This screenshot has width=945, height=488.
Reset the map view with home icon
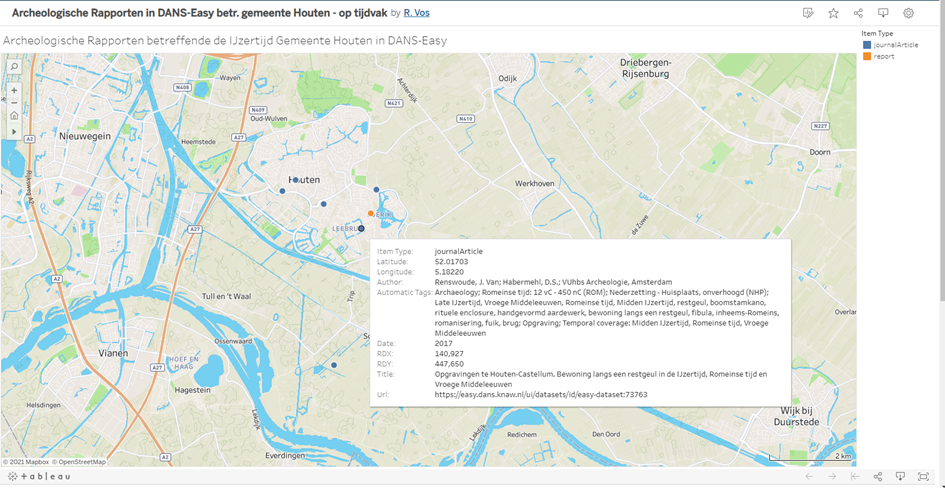click(14, 116)
